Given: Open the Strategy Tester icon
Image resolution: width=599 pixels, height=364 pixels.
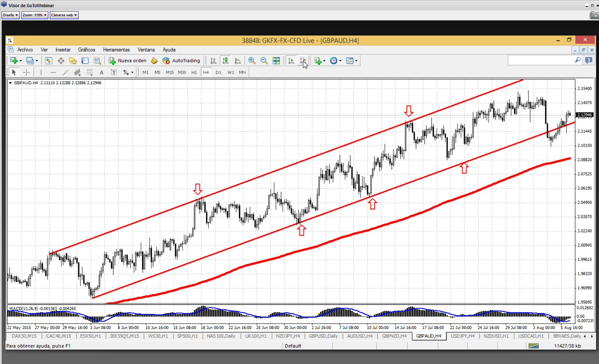Looking at the screenshot, I should click(x=97, y=61).
